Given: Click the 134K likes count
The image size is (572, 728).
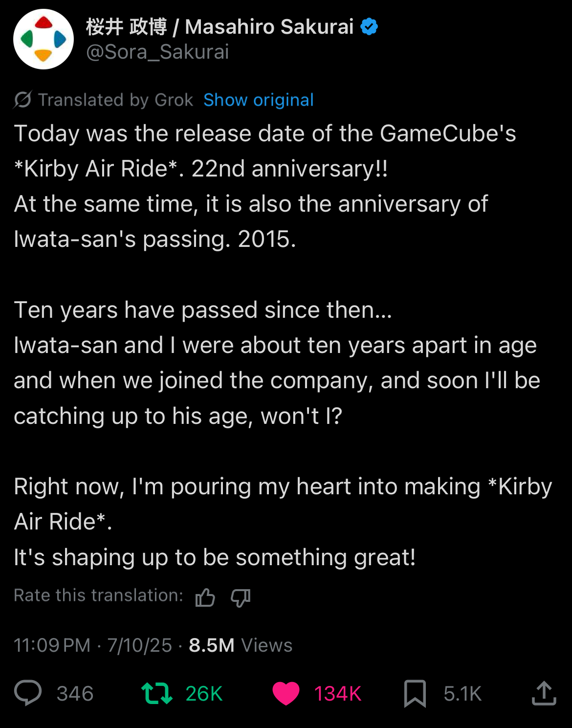Looking at the screenshot, I should click(337, 693).
